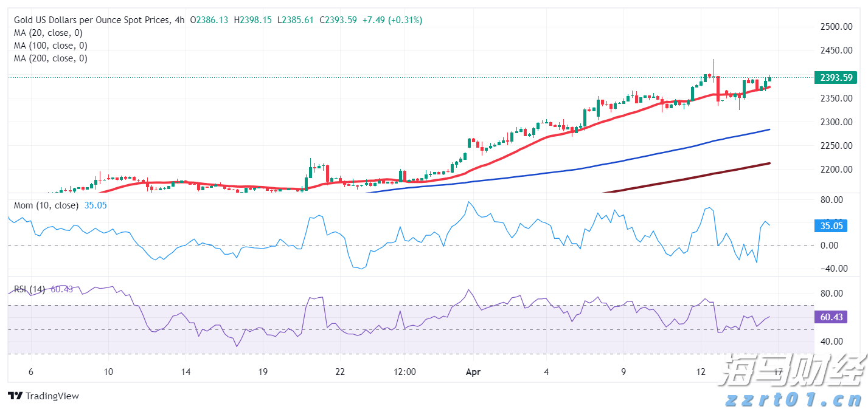The image size is (868, 409).
Task: Click the blue 35.05 momentum value tag
Action: 831,225
